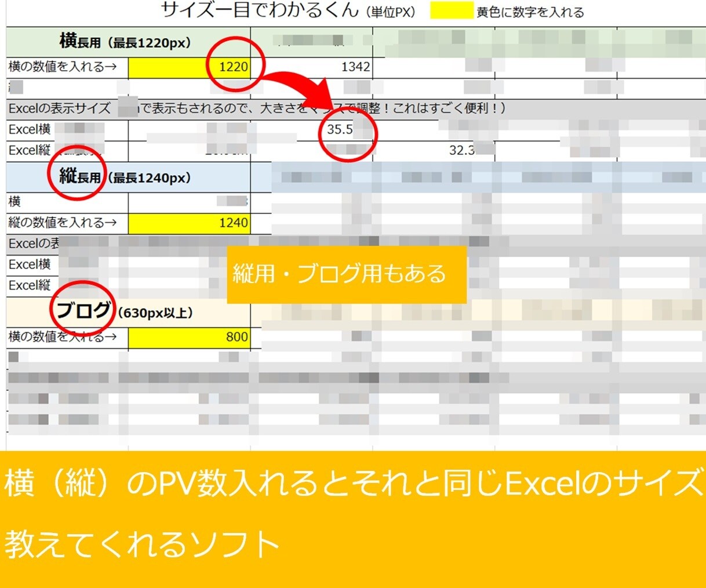Image resolution: width=706 pixels, height=588 pixels.
Task: Click the title サイズ一目でわかるくん
Action: (x=260, y=10)
